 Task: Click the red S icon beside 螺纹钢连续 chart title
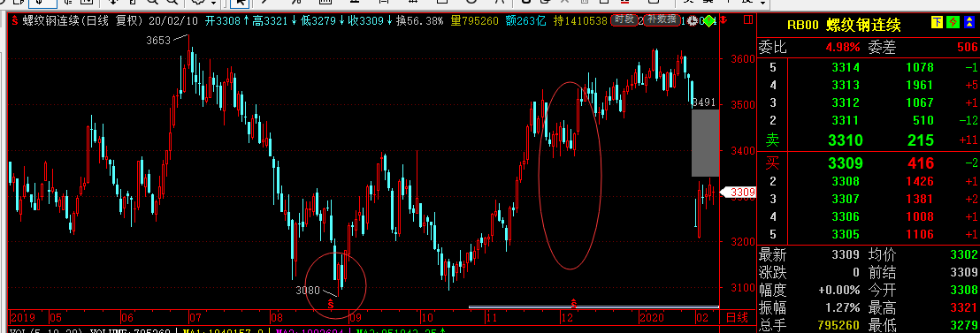click(x=14, y=20)
